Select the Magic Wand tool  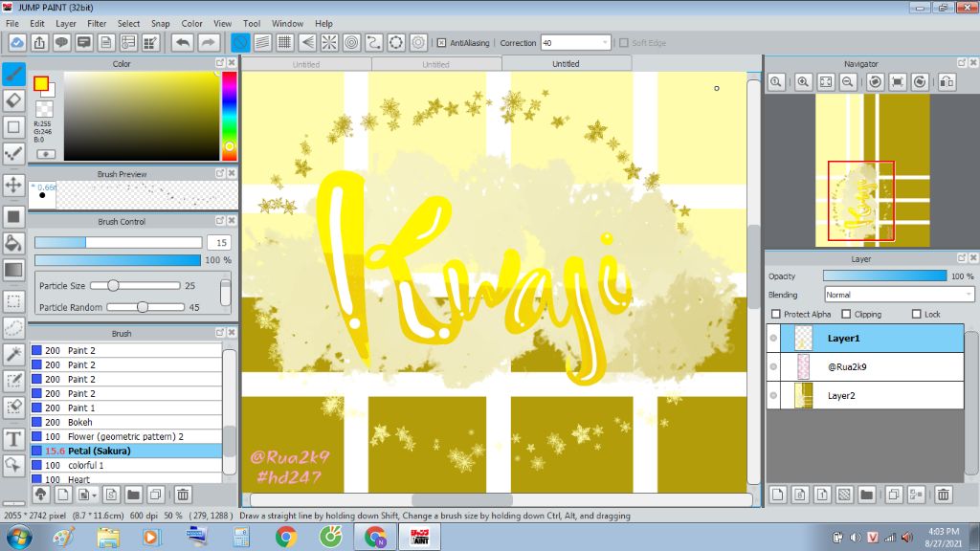coord(13,354)
